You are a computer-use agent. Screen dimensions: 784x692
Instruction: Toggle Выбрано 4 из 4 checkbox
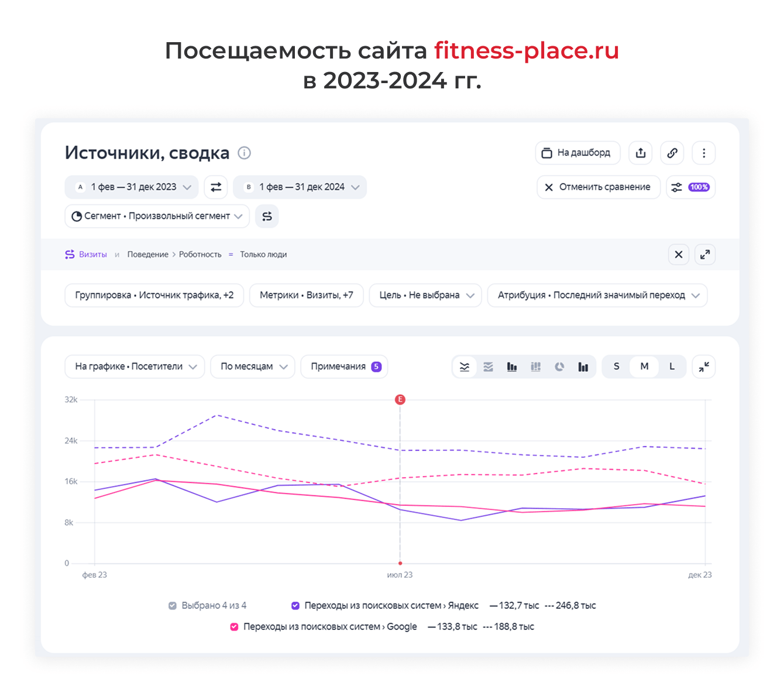(x=173, y=605)
